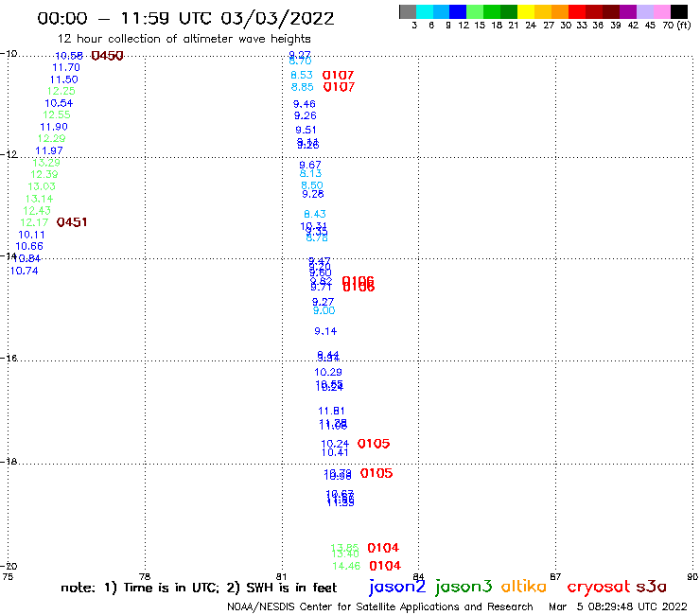Click the latitude axis label '-16'

tap(9, 359)
